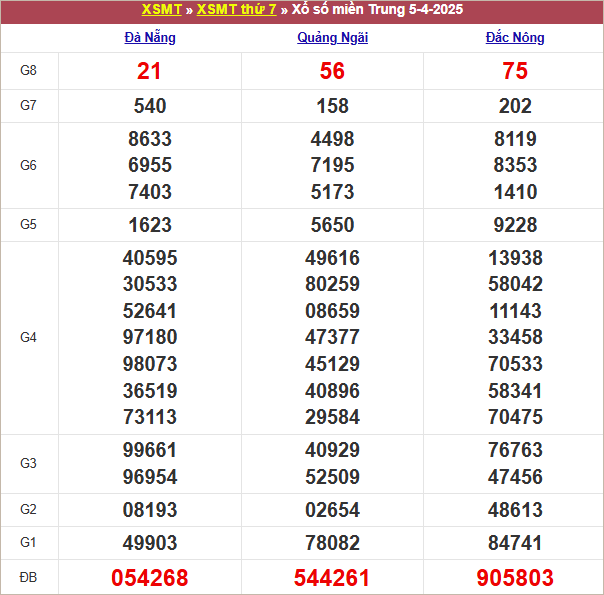Click the G5 number 9228
Image resolution: width=604 pixels, height=595 pixels.
pyautogui.click(x=515, y=225)
